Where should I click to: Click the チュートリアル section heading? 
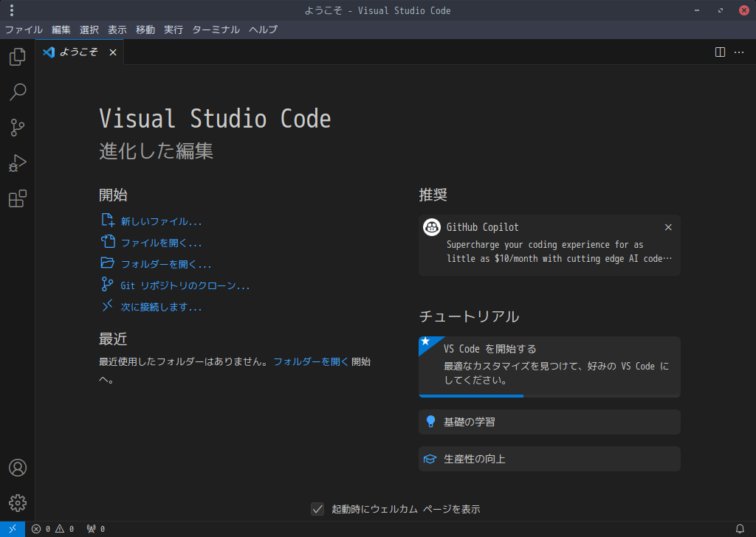[x=469, y=316]
